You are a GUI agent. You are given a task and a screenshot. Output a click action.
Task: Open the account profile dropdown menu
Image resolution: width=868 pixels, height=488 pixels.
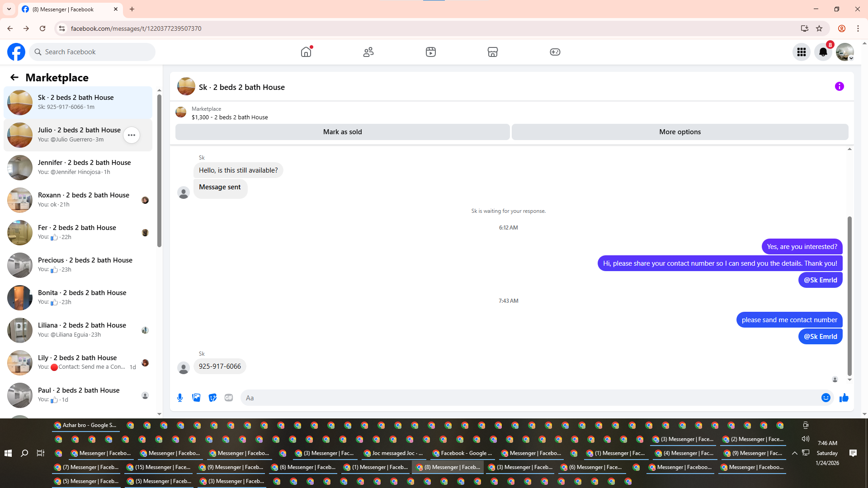pyautogui.click(x=844, y=52)
